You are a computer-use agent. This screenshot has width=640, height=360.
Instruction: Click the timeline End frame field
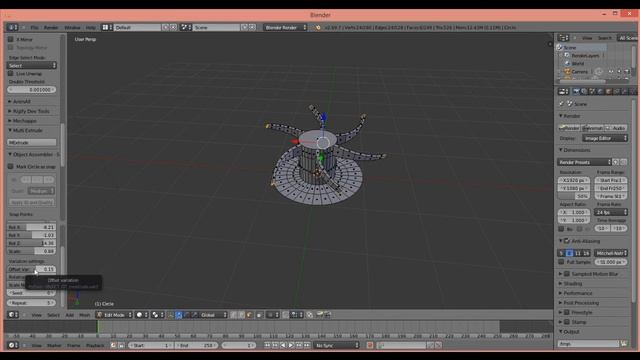(197, 345)
